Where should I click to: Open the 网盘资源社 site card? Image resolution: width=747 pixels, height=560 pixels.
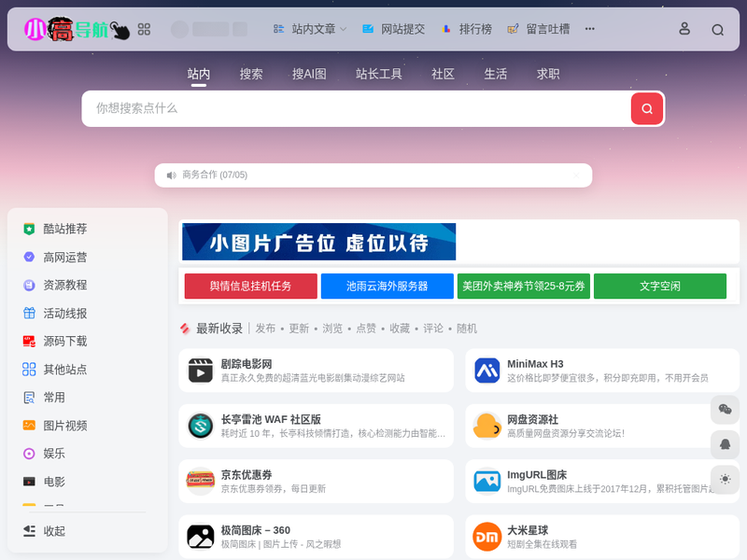click(x=602, y=426)
